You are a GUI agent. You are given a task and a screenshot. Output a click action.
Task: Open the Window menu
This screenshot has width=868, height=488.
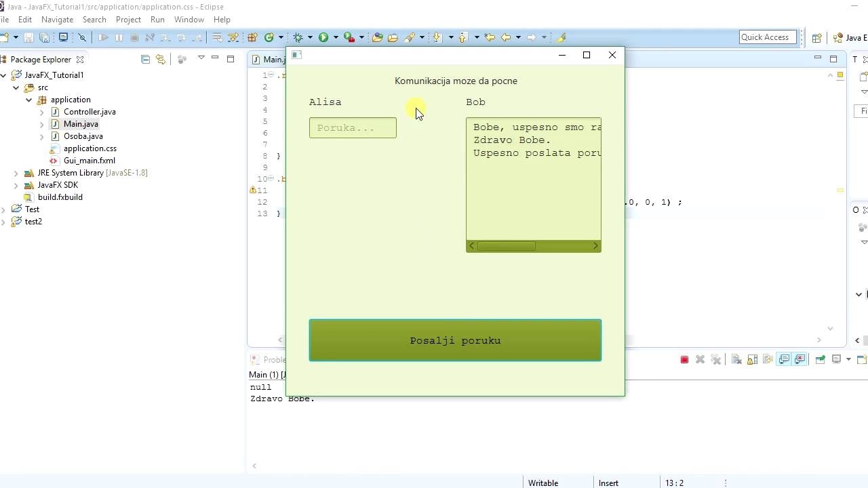[x=189, y=20]
